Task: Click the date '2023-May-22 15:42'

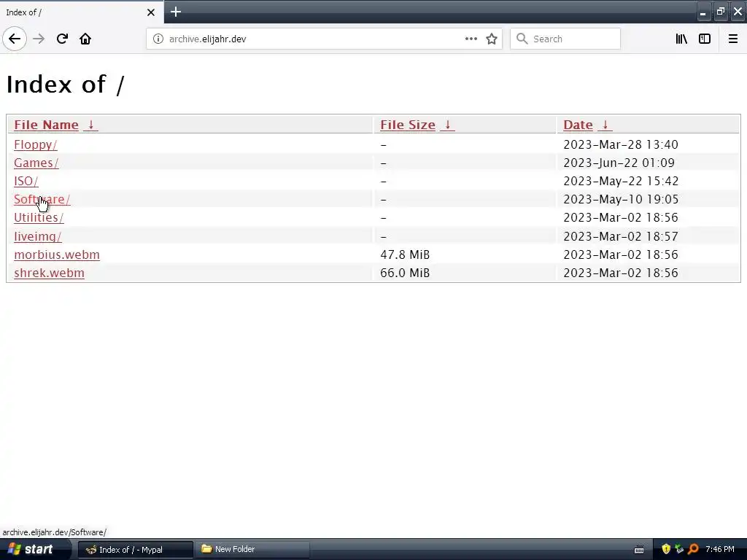Action: [x=621, y=182]
